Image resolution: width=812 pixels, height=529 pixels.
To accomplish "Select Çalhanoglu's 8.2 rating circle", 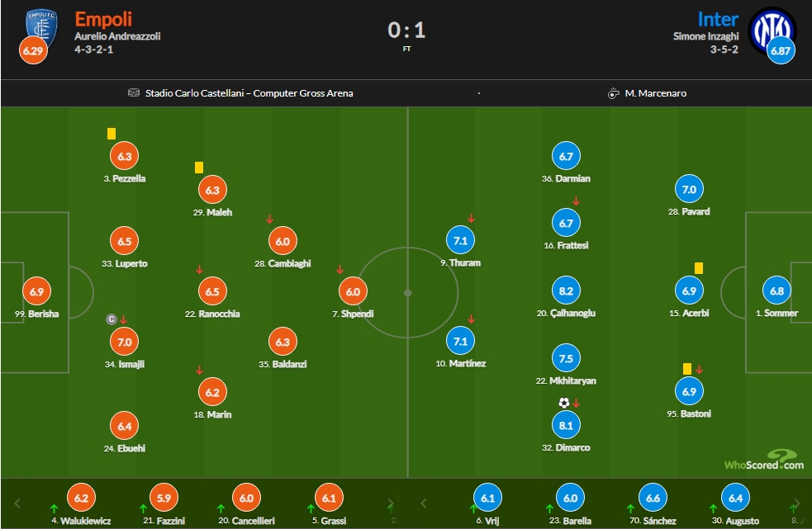I will click(x=566, y=290).
